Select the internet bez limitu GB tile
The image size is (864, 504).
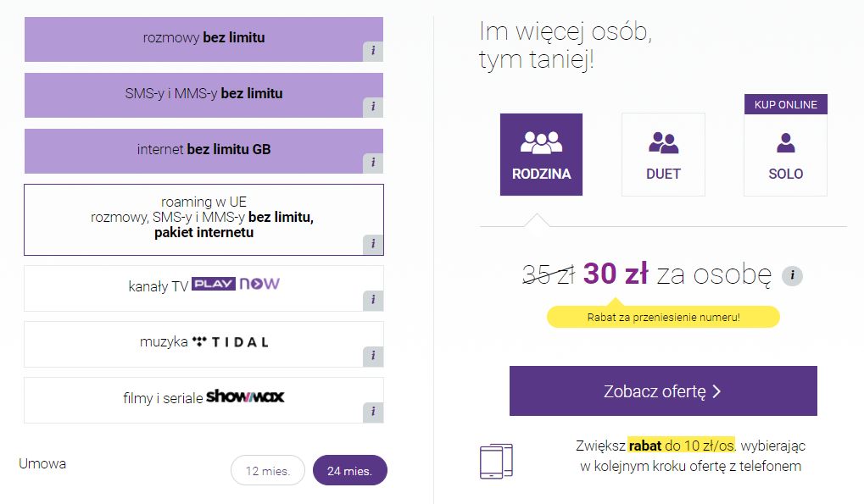203,151
